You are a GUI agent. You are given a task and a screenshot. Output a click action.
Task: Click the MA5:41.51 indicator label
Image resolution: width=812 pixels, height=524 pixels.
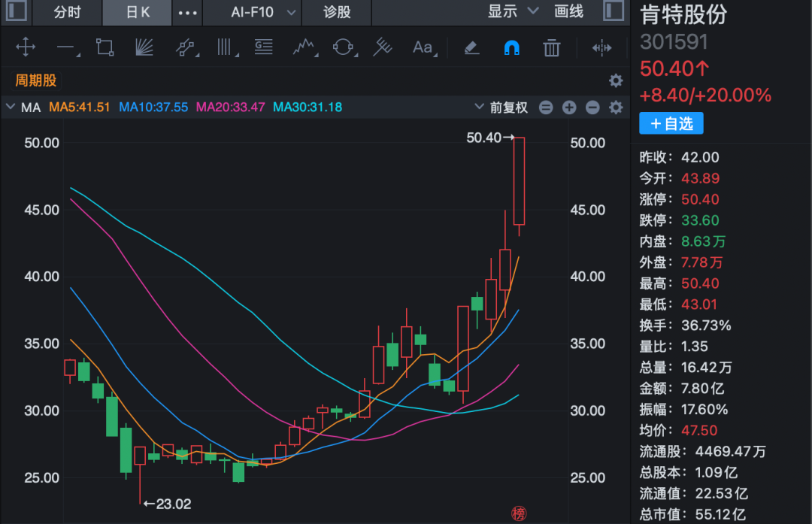[x=79, y=108]
